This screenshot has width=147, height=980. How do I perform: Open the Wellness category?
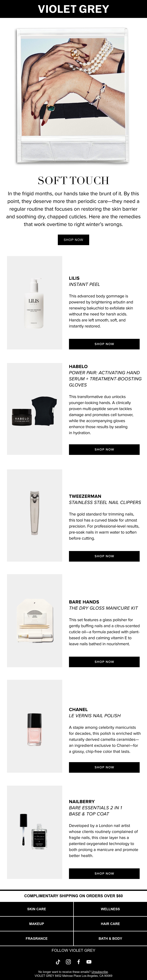click(110, 909)
